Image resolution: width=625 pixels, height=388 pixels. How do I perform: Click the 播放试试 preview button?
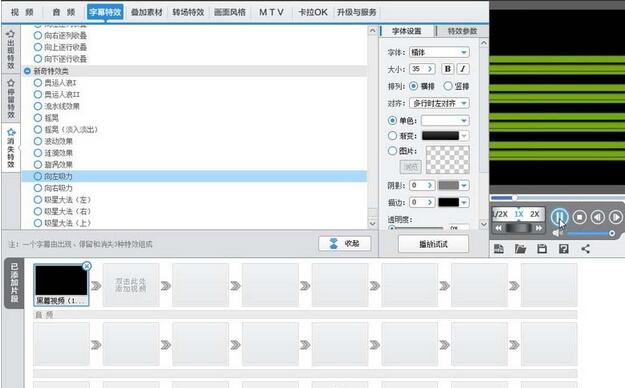pyautogui.click(x=433, y=244)
